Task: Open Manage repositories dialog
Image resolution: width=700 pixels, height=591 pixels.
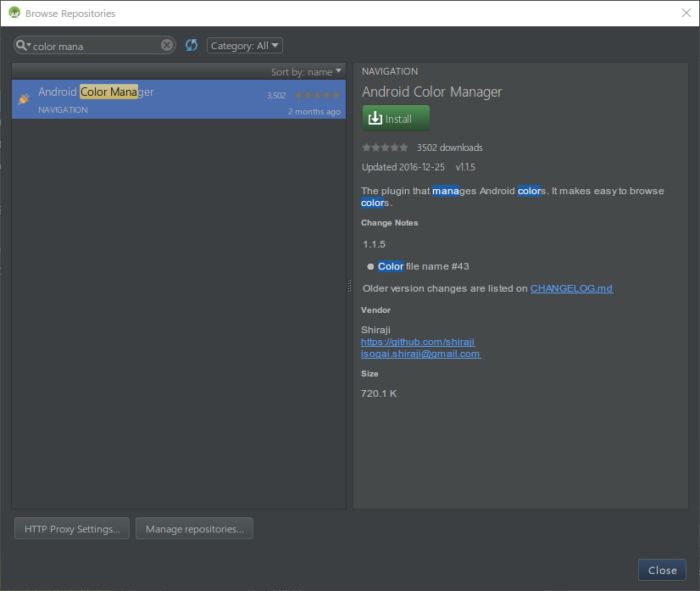Action: click(x=194, y=528)
